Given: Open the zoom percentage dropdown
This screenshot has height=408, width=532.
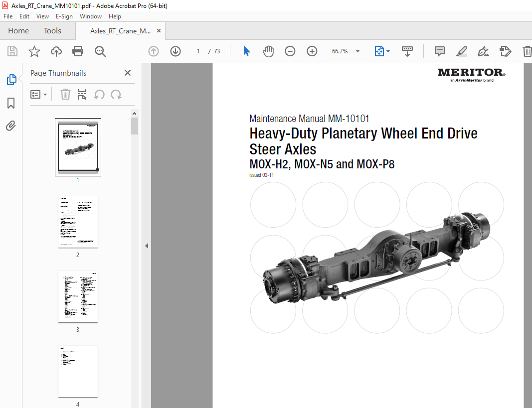Looking at the screenshot, I should click(x=357, y=51).
